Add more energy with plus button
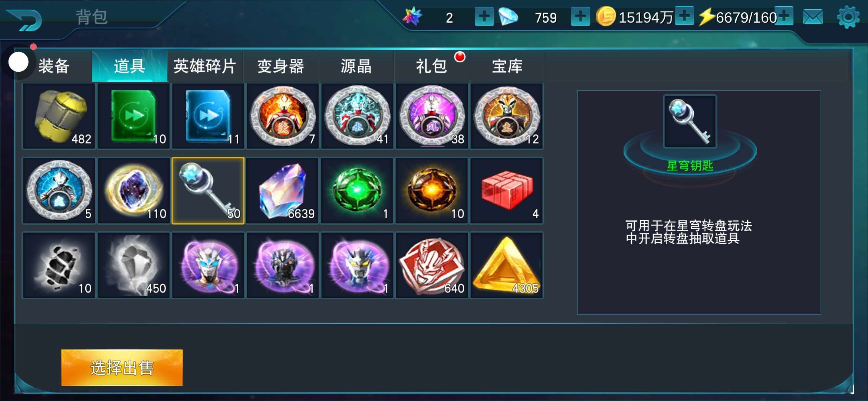The width and height of the screenshot is (868, 401). 784,16
